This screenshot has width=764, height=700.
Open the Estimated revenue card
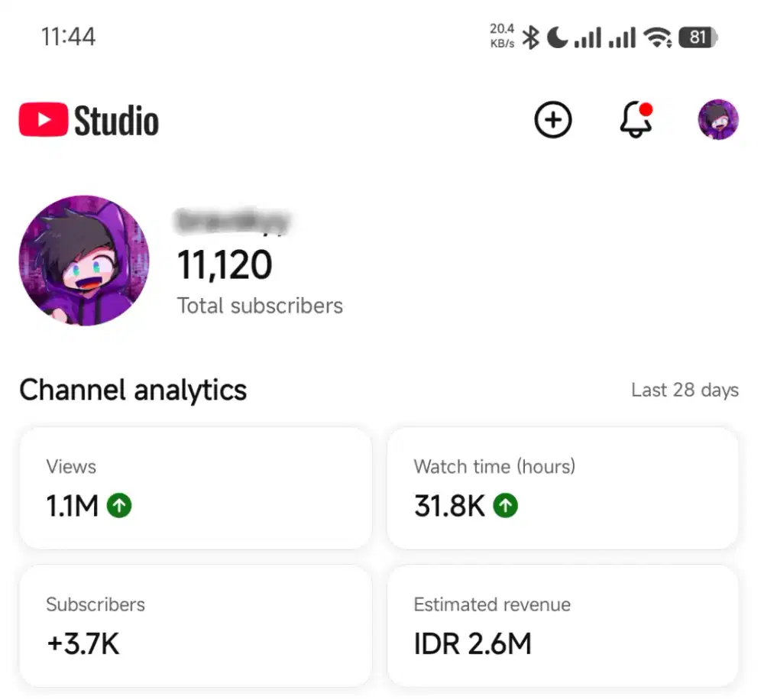563,625
